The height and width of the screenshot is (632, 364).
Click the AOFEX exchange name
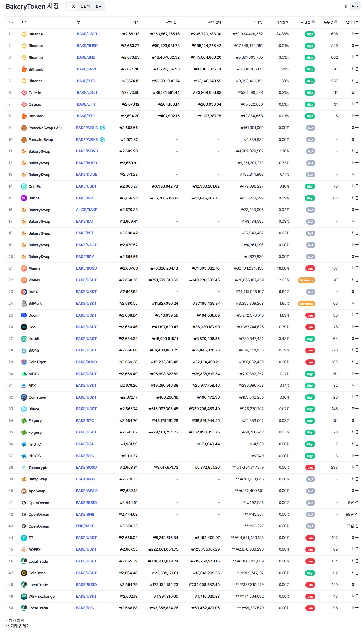[x=35, y=549]
